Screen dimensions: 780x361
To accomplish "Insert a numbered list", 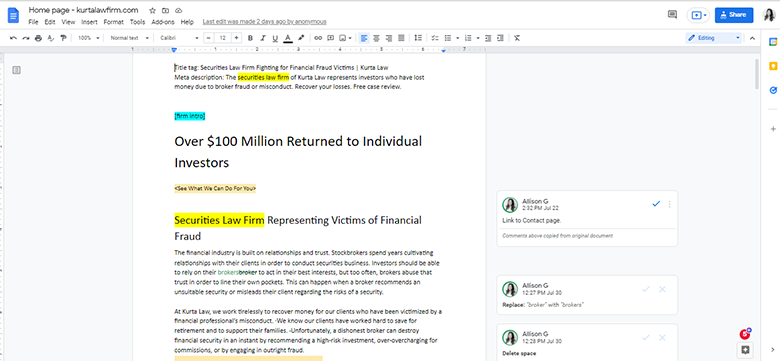I will [x=468, y=38].
